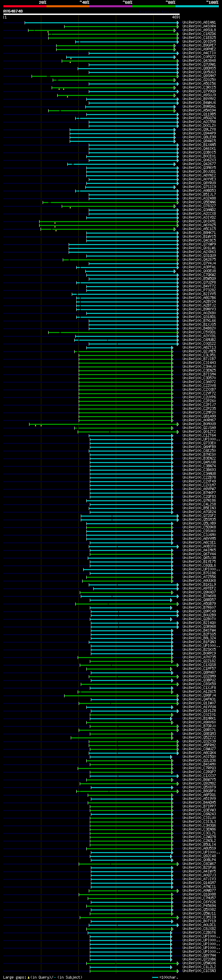Image resolution: width=222 pixels, height=980 pixels.
Task: Click the purple ~60% identity legend segment
Action: coord(111,6)
